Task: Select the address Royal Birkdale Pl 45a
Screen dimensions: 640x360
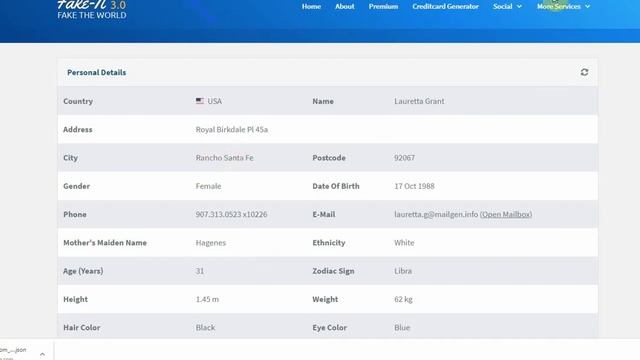Action: click(231, 129)
